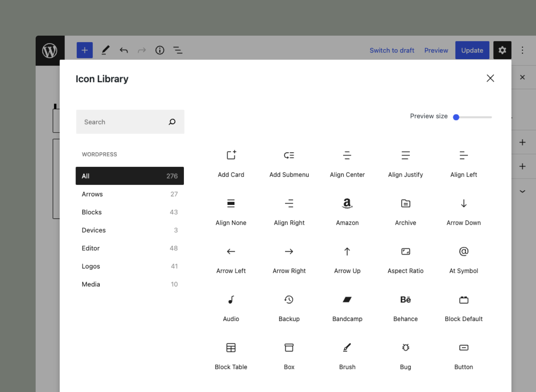Expand the sidebar chevron section
This screenshot has width=536, height=392.
coord(522,191)
